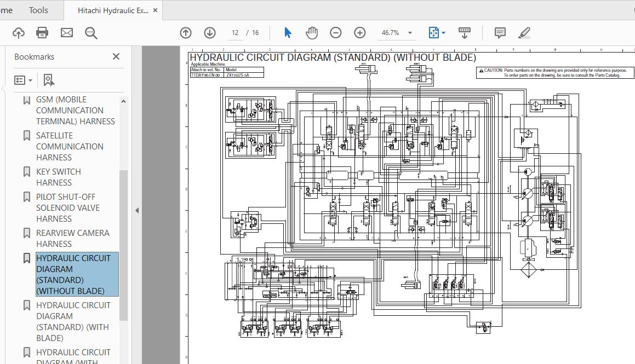Click the find current bookmark icon

click(49, 80)
